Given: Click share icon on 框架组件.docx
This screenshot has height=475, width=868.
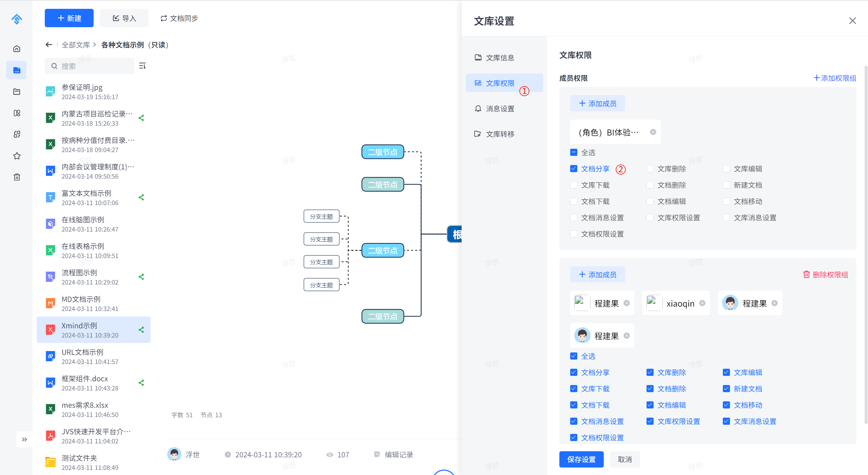Looking at the screenshot, I should pos(141,383).
